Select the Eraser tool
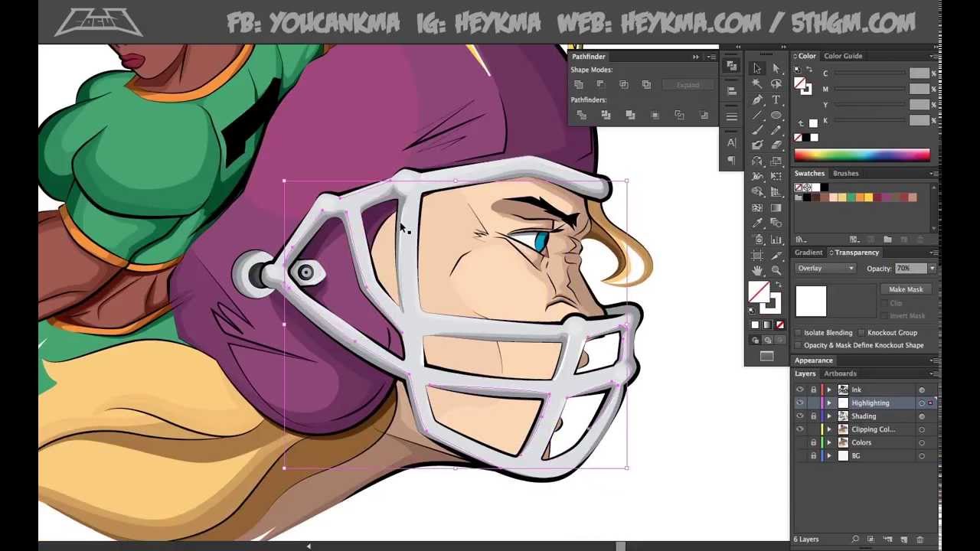This screenshot has height=551, width=980. tap(776, 145)
